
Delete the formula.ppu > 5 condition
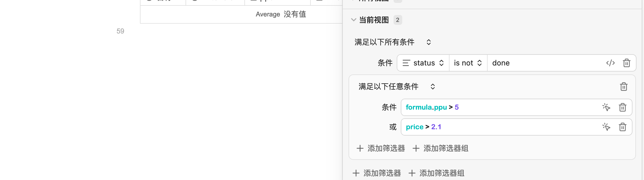pos(622,107)
